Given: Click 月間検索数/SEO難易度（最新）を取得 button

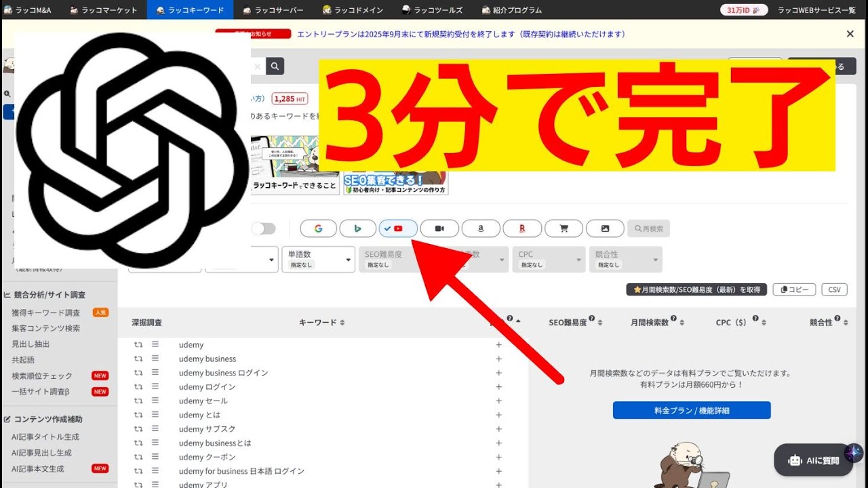Looking at the screenshot, I should click(x=696, y=289).
